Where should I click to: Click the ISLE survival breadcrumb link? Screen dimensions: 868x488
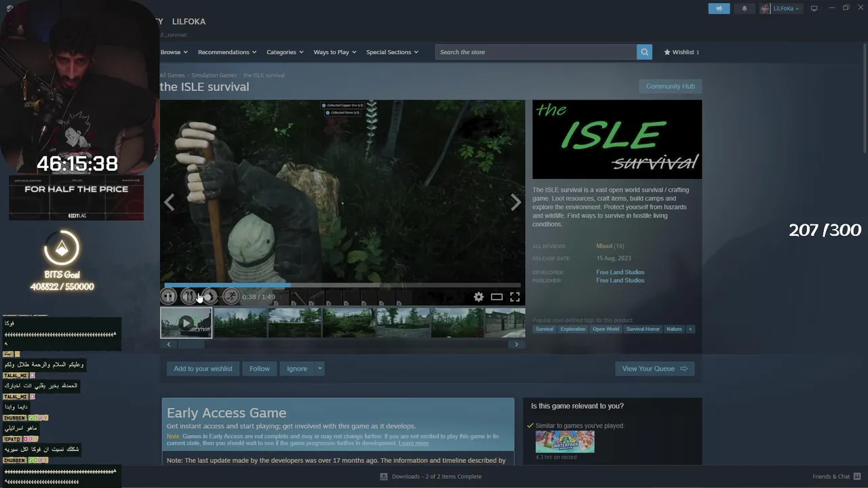tap(264, 75)
